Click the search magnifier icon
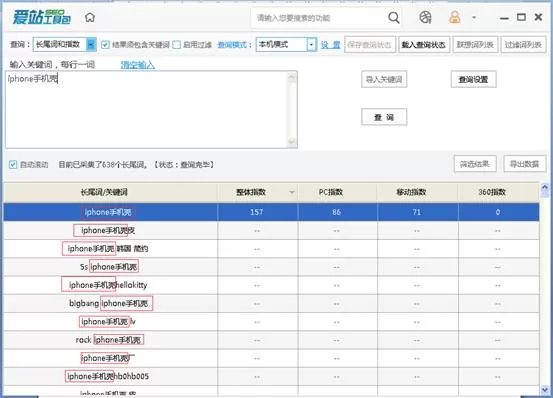553x398 pixels. click(394, 17)
